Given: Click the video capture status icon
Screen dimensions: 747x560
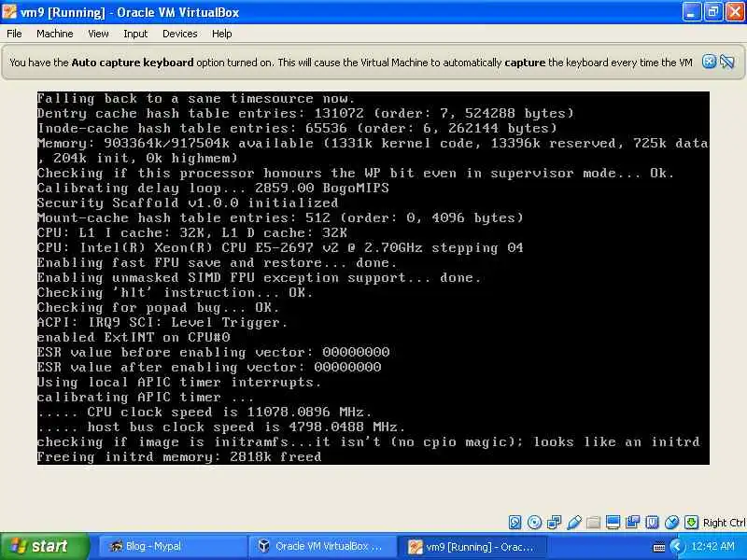Looking at the screenshot, I should (632, 523).
